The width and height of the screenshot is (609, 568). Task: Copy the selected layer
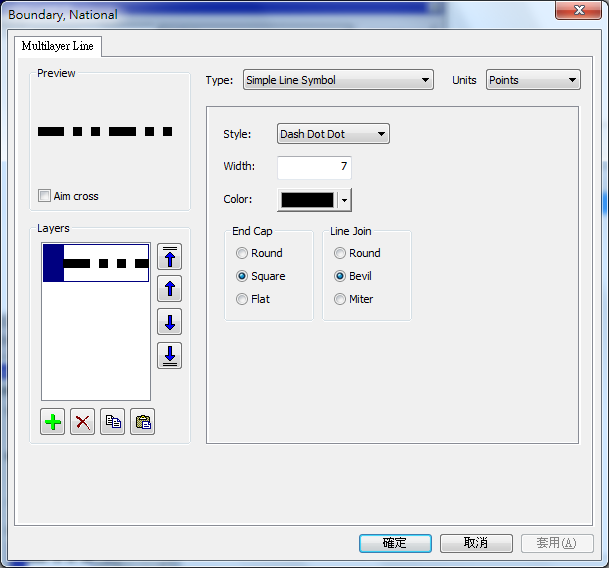tap(113, 422)
